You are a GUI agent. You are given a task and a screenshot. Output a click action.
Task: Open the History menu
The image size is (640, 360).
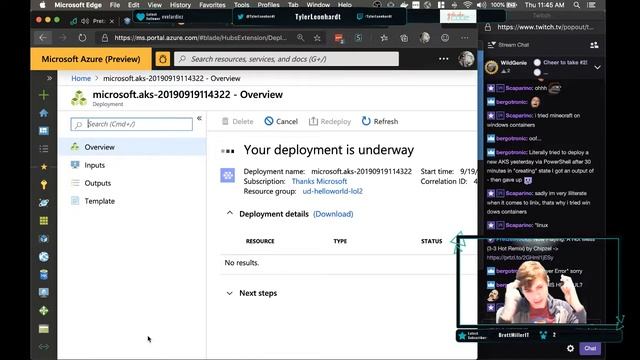point(180,5)
